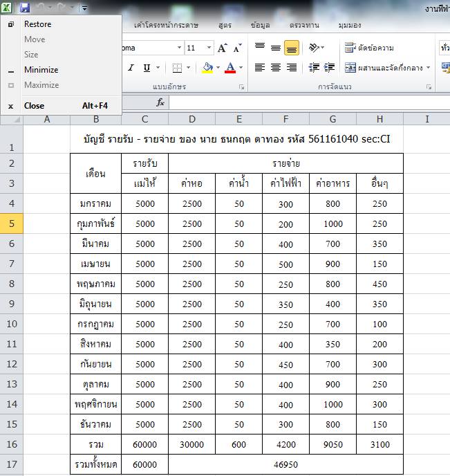This screenshot has width=450, height=476.
Task: Select row 16 header
Action: point(12,444)
